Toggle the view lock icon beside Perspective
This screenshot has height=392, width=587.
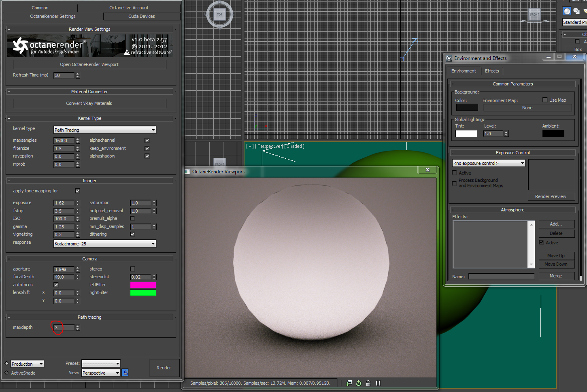(125, 373)
